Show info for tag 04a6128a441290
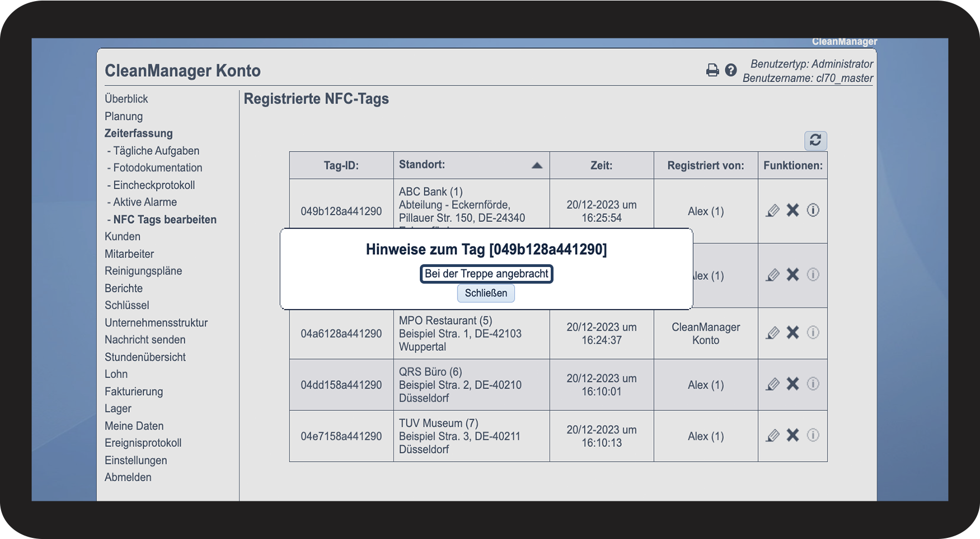 [813, 333]
